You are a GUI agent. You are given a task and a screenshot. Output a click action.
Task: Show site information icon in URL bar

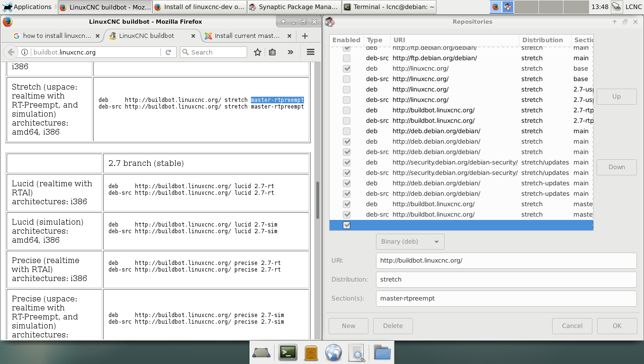25,52
